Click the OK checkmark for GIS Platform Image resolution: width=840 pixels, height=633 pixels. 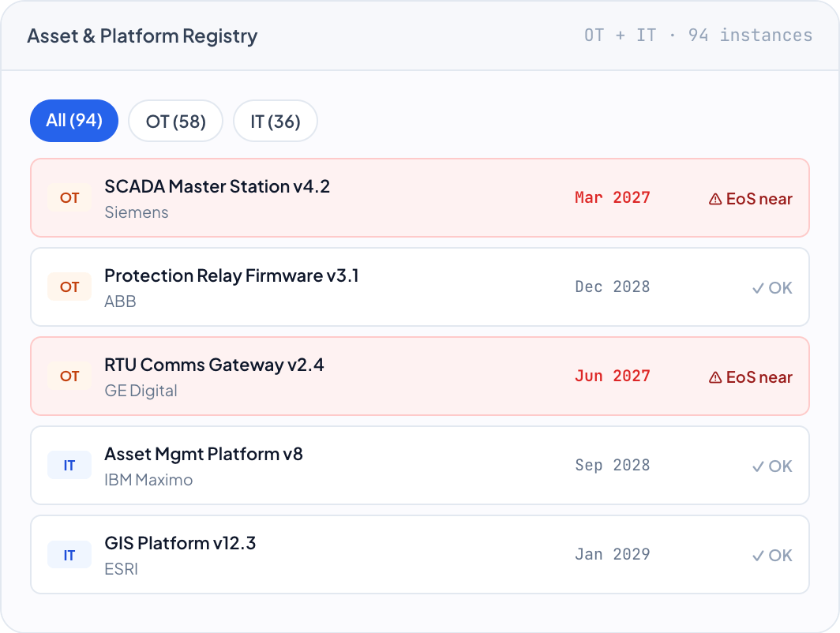758,556
